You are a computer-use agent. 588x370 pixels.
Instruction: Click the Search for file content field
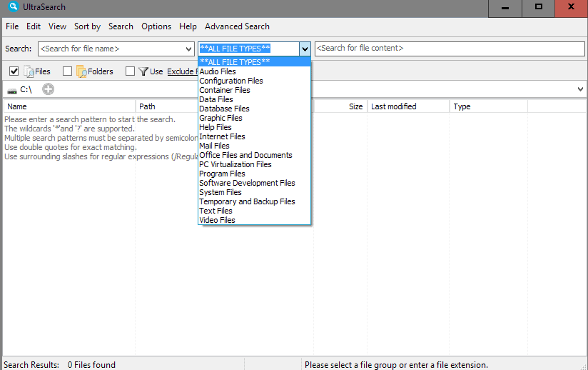(450, 49)
